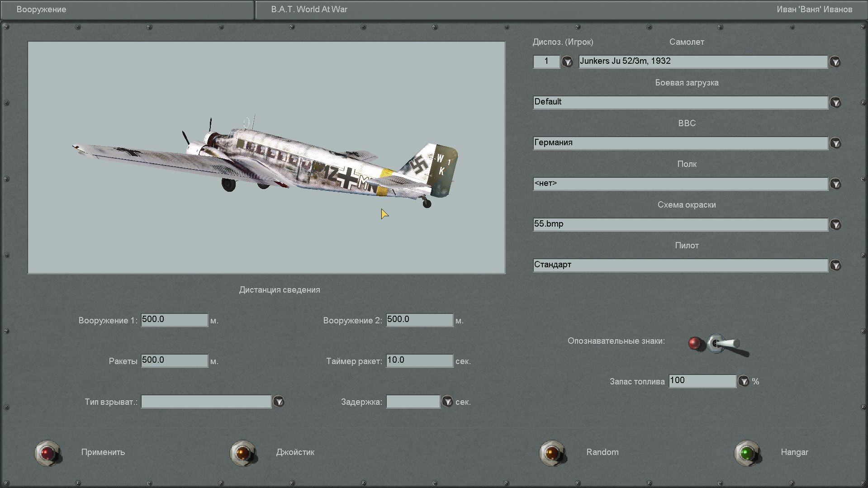Open the Полк regiment dropdown arrow
This screenshot has width=868, height=488.
[835, 184]
